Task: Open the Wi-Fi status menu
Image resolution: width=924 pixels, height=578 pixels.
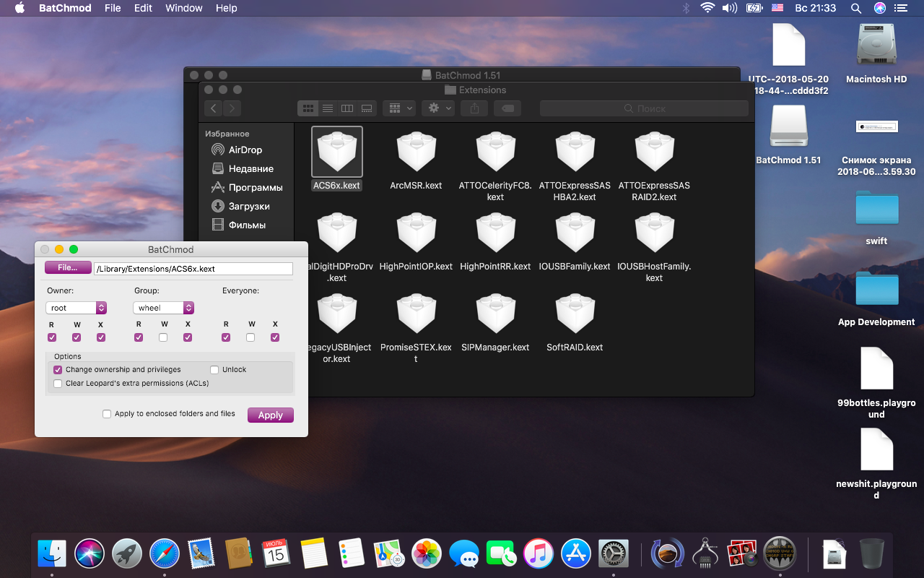Action: (x=707, y=8)
